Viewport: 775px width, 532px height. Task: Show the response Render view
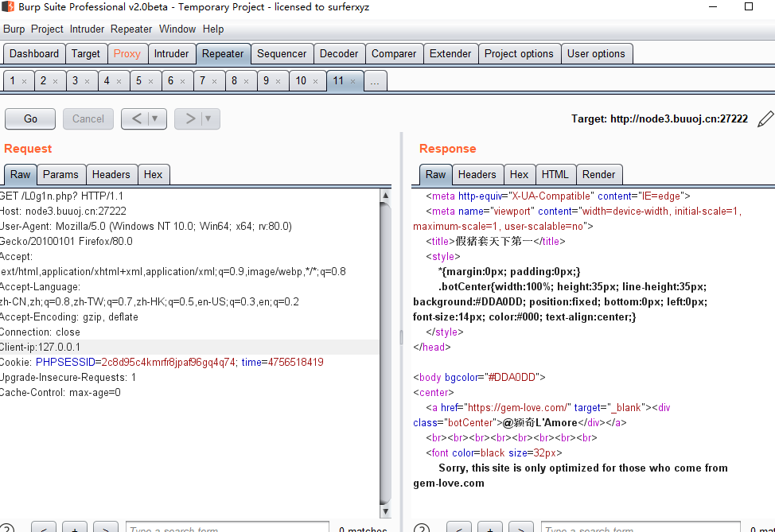point(598,175)
